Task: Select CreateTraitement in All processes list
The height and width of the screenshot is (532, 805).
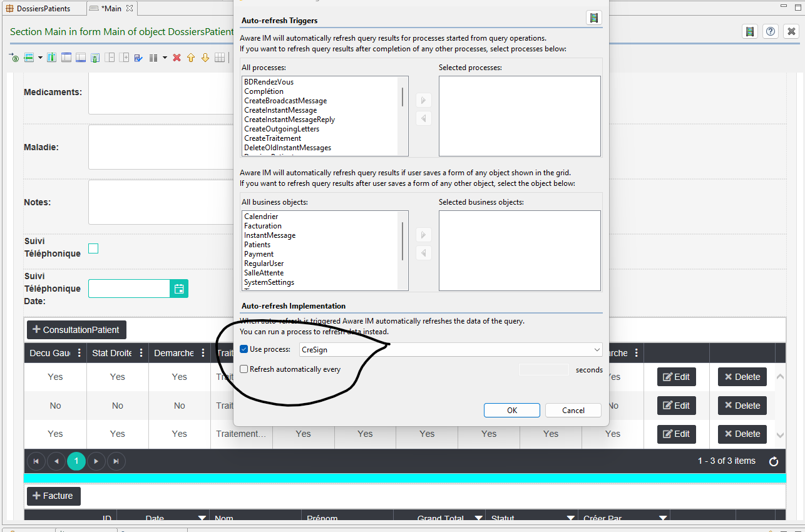Action: 272,138
